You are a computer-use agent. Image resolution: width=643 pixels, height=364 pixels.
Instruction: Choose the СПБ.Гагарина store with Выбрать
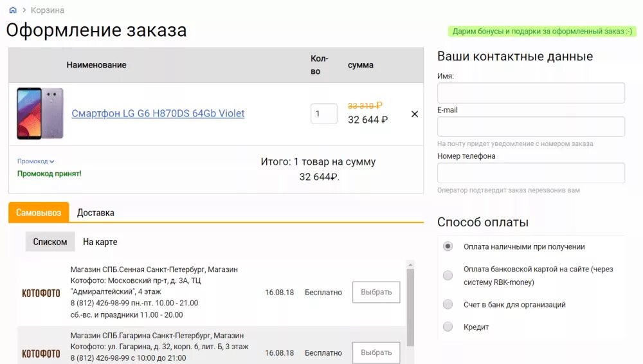376,352
